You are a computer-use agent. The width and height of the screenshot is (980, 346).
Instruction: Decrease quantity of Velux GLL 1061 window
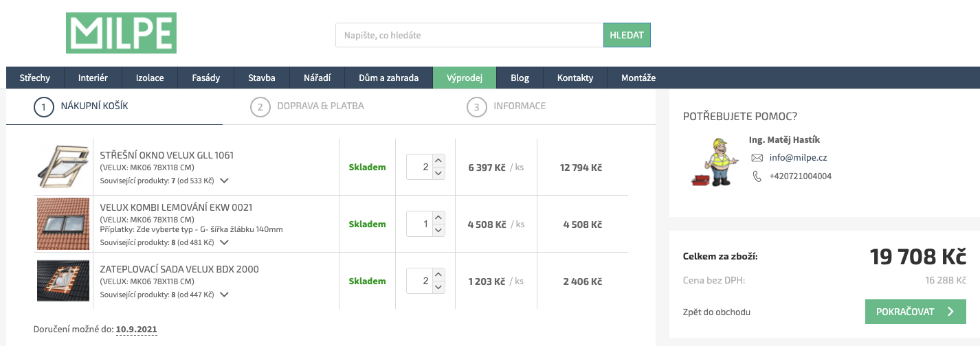(439, 173)
